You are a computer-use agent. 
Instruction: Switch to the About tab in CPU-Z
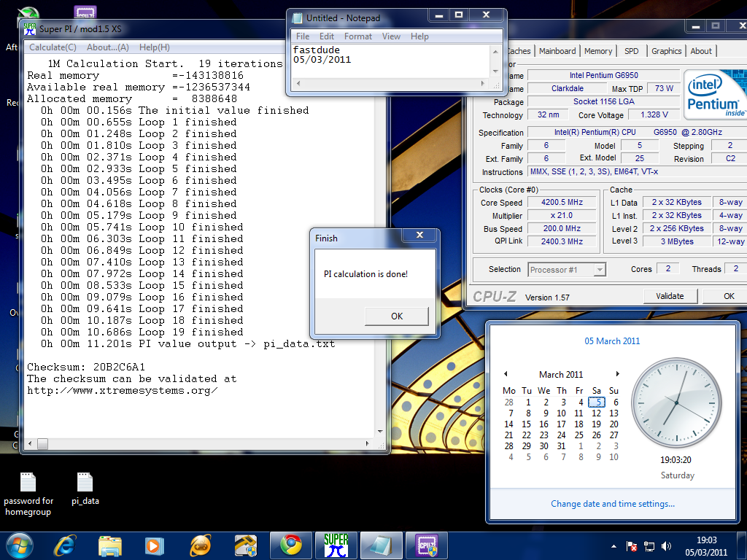pos(701,51)
